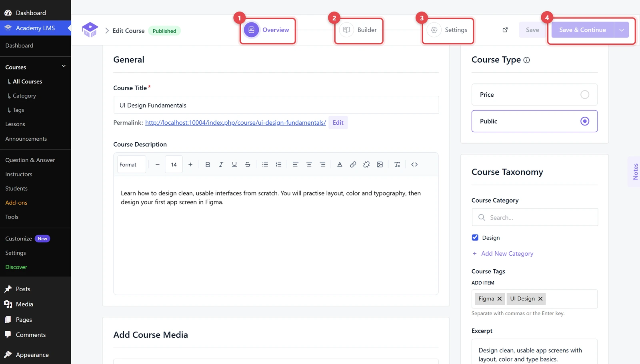Open the Notes side panel

(x=635, y=172)
